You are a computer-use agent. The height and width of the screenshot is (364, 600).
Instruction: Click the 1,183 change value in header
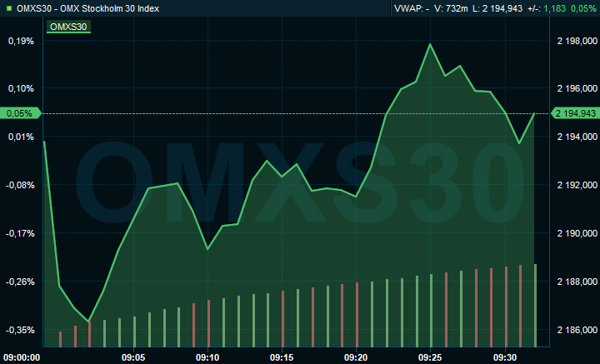[554, 8]
